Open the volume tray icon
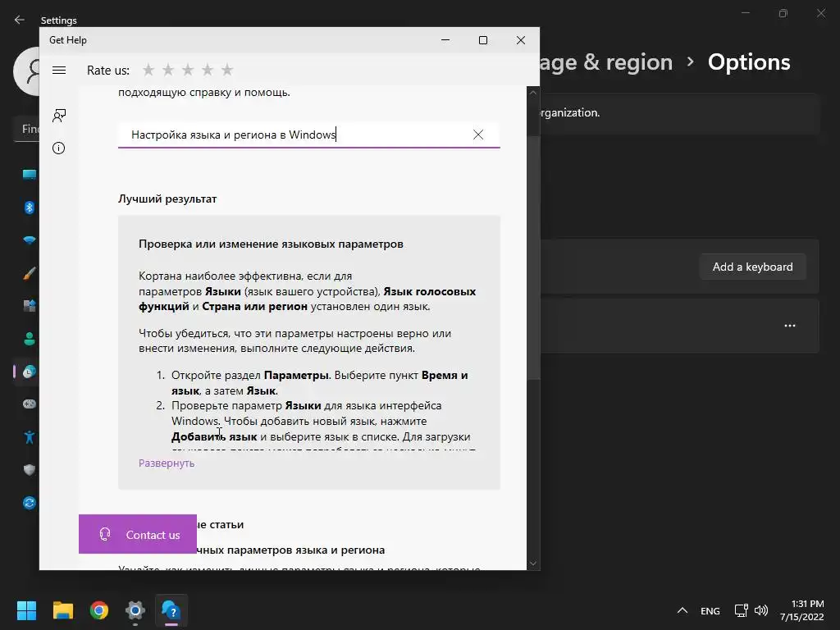This screenshot has width=840, height=630. point(760,610)
